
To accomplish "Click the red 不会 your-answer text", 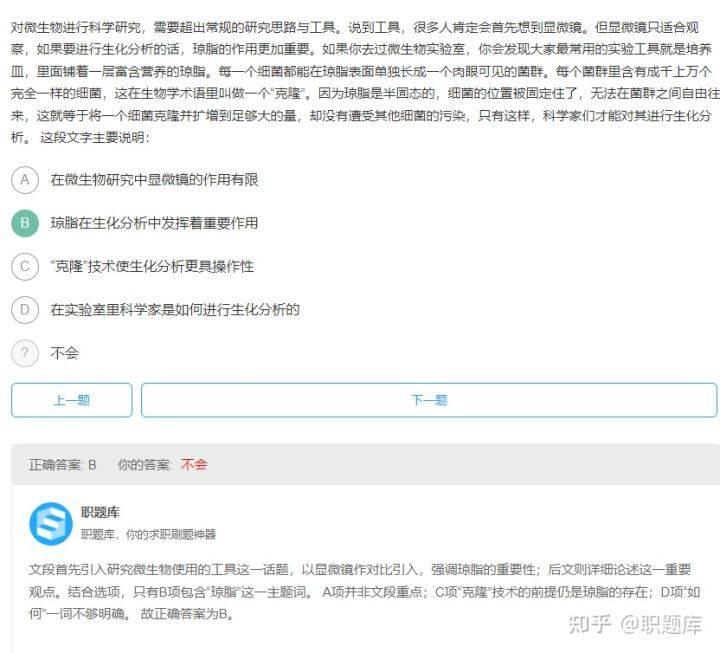I will [x=194, y=465].
